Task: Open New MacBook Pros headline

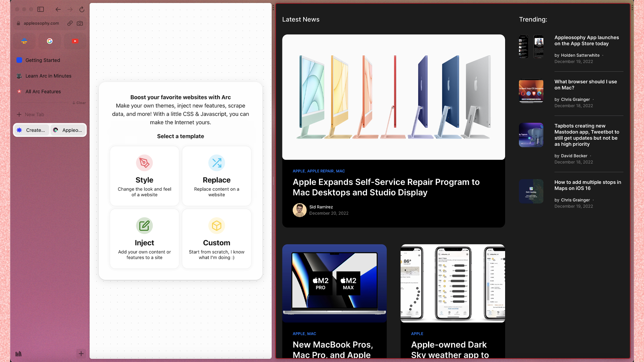Action: [x=333, y=350]
